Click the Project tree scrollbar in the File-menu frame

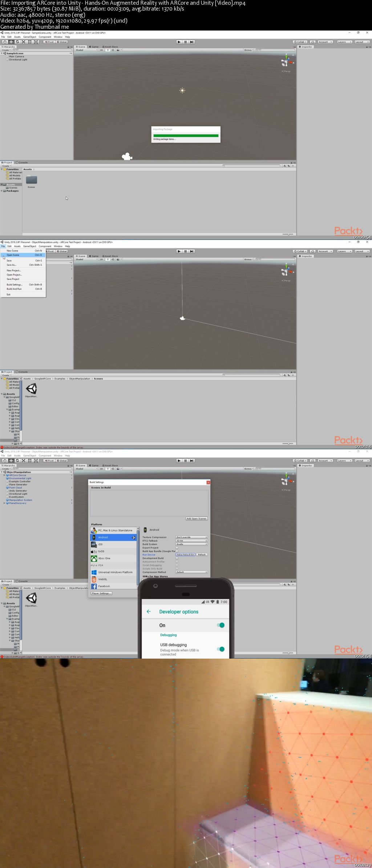coord(21,406)
